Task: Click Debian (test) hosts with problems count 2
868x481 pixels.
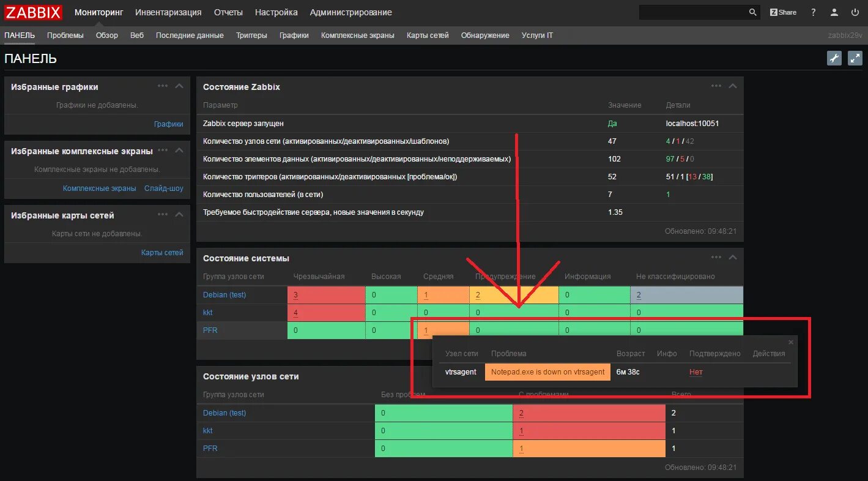Action: pyautogui.click(x=522, y=413)
